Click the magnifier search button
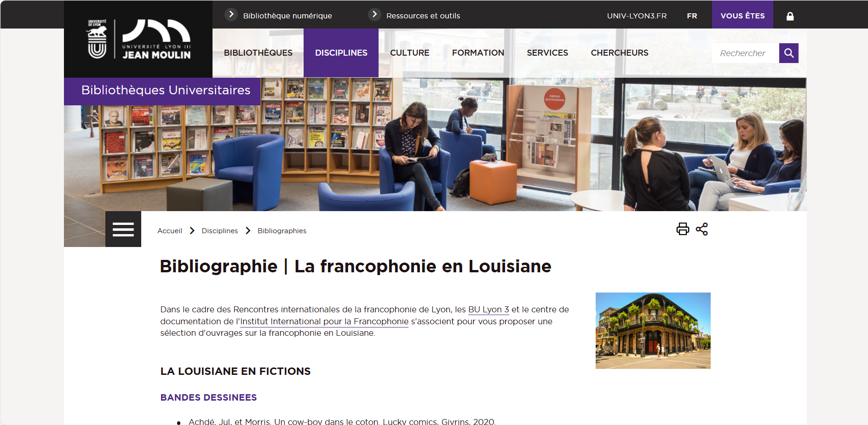Screen dimensions: 868x425 click(x=788, y=53)
